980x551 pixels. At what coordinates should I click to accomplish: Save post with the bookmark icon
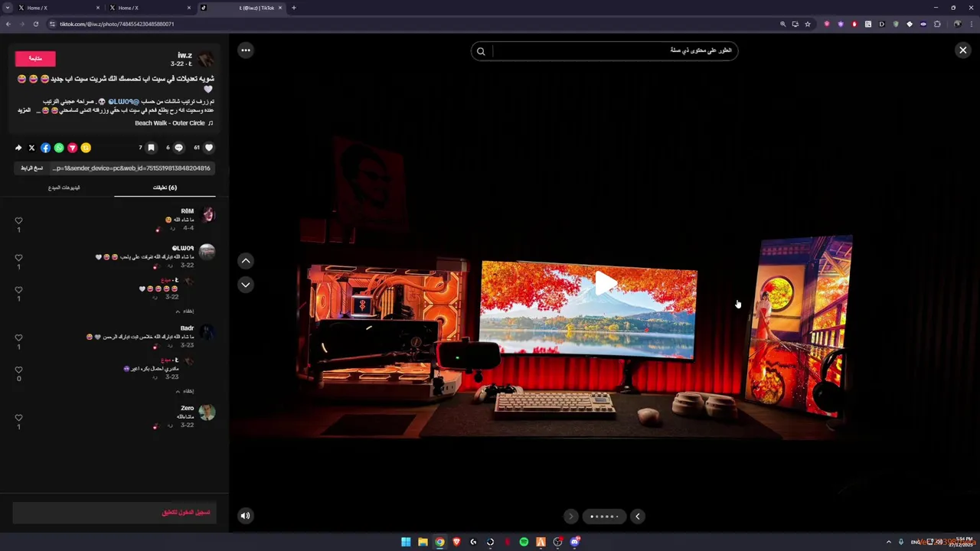point(151,148)
